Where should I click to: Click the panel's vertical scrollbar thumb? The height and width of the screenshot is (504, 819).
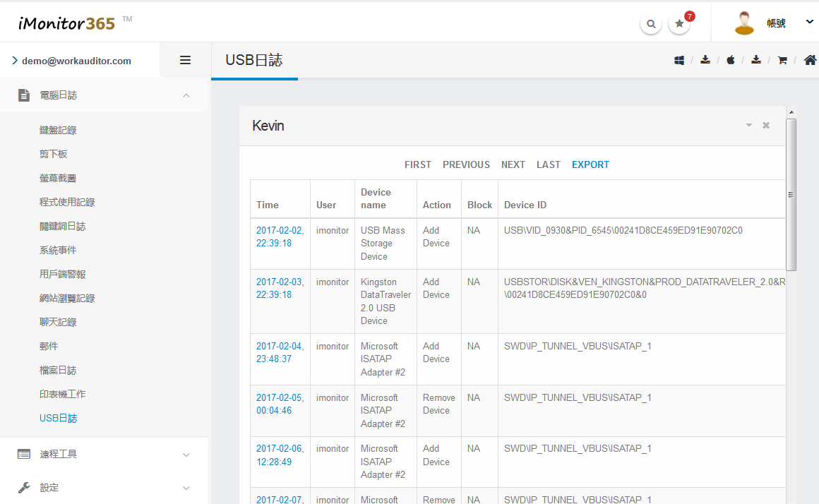click(791, 194)
